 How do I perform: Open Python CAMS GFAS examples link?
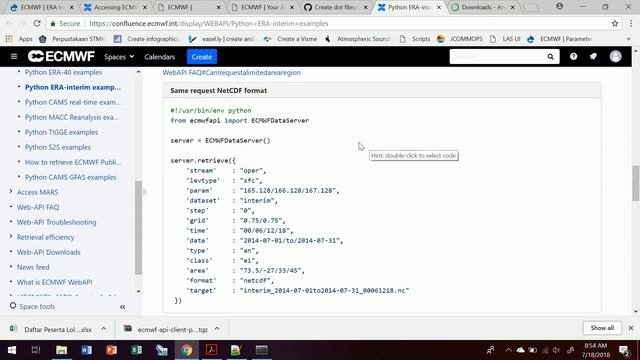click(70, 177)
